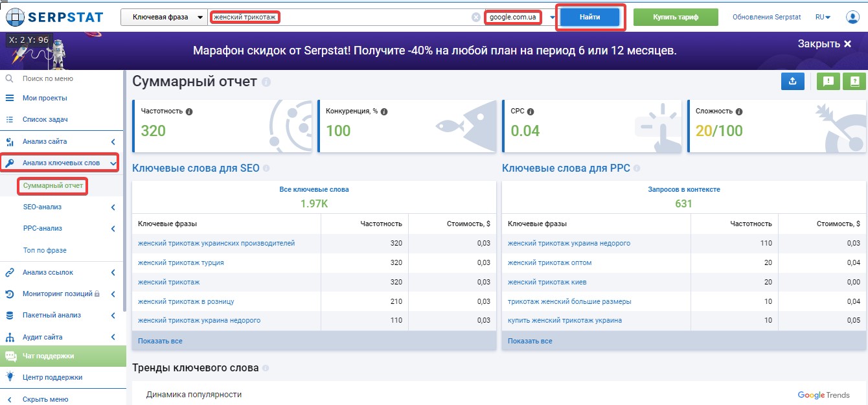Click the info icon next to Частотность
This screenshot has height=405, width=868.
[189, 111]
